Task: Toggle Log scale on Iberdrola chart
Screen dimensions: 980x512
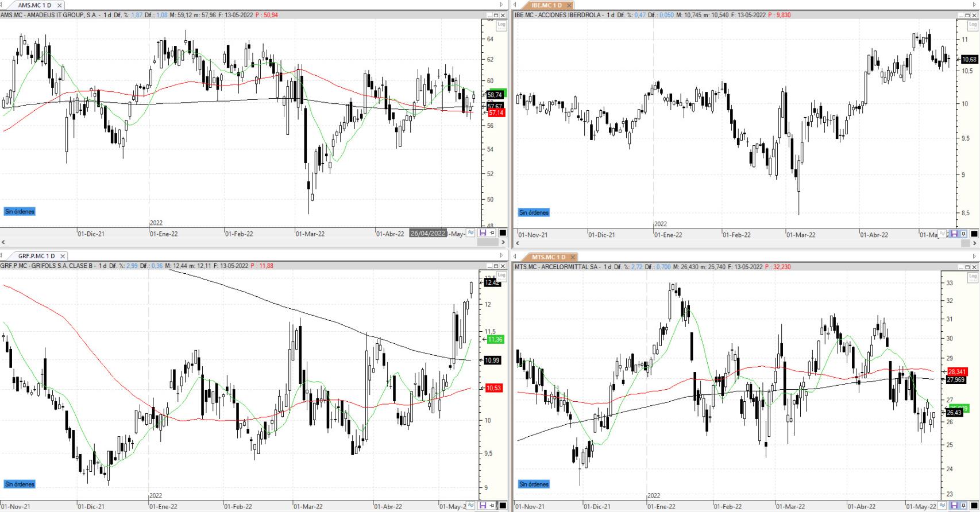Action: point(973,25)
